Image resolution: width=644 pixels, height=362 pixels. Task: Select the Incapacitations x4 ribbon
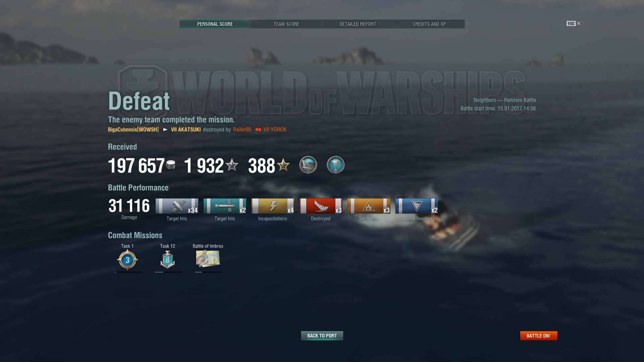pyautogui.click(x=273, y=206)
